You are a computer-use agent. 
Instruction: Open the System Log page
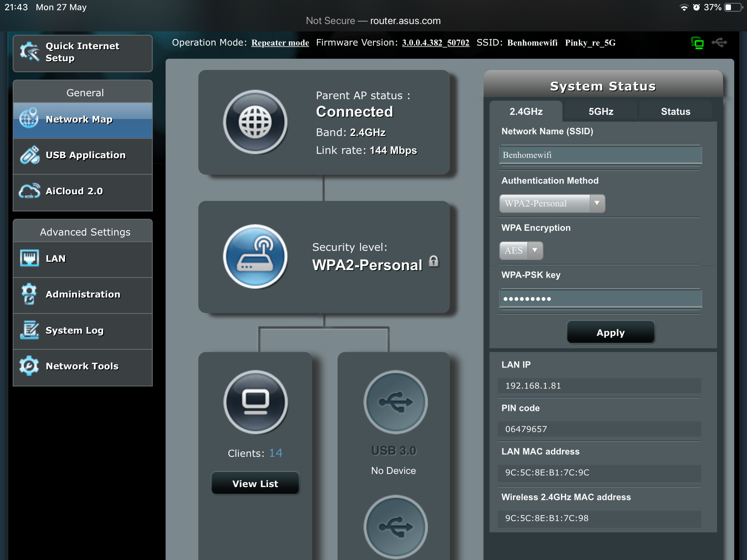tap(83, 331)
